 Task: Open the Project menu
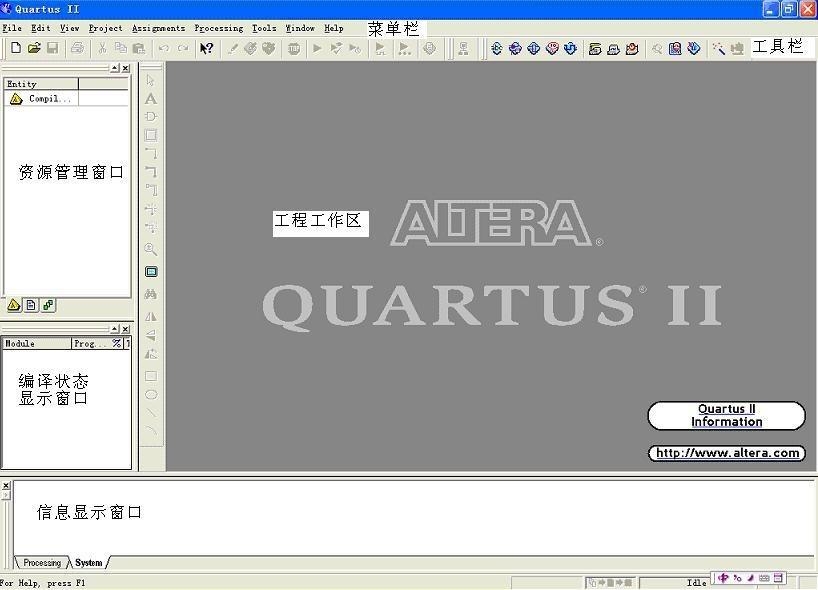coord(105,28)
